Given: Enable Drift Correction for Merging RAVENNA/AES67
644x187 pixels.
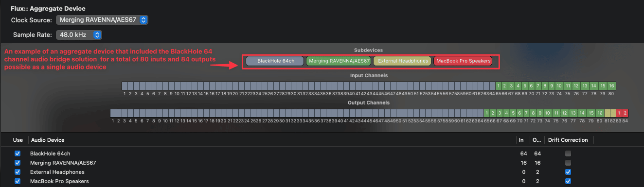Looking at the screenshot, I should pos(568,163).
